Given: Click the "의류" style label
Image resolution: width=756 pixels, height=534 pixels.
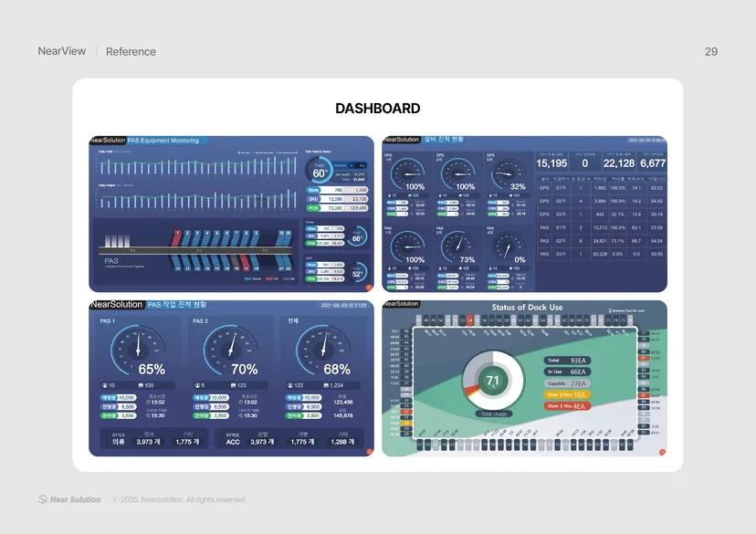Looking at the screenshot, I should coord(119,442).
